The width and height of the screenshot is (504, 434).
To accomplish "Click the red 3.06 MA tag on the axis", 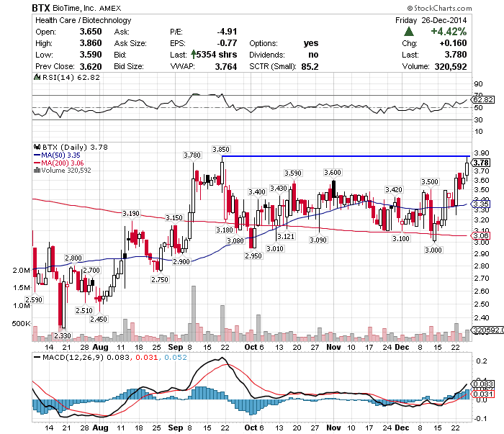I will pos(480,236).
